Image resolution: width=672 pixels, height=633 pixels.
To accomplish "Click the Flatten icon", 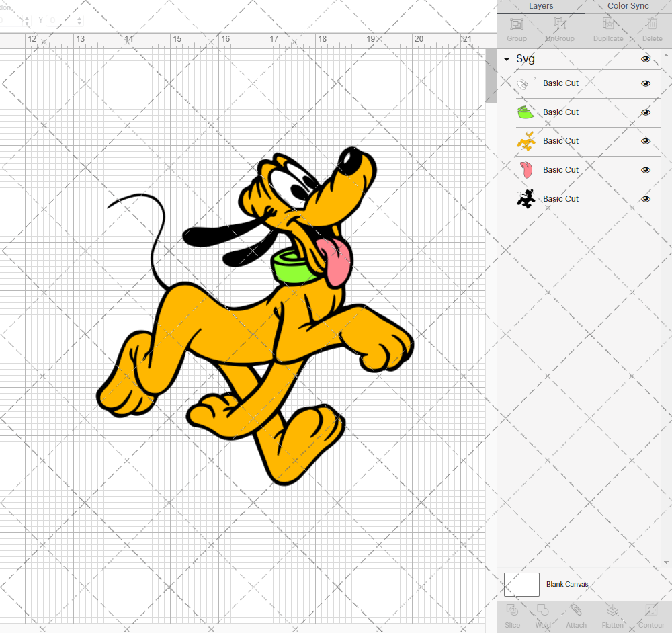I will [x=612, y=610].
